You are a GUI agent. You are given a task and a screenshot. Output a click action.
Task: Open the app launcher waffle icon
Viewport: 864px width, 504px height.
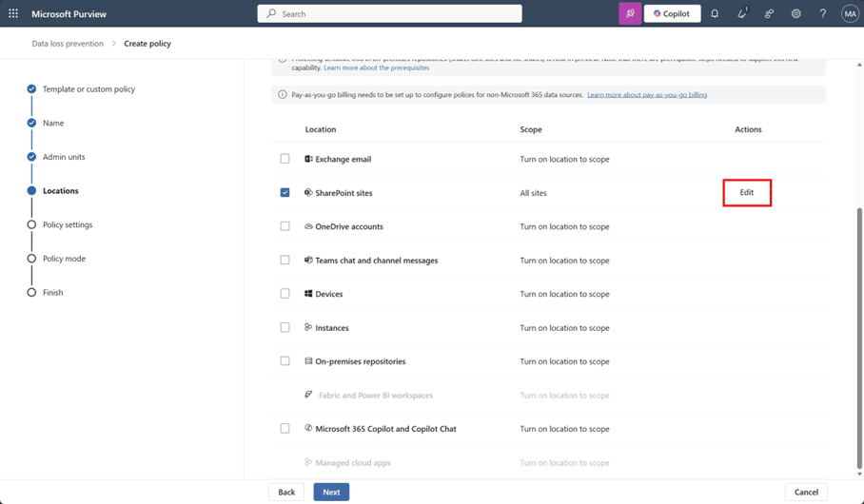(13, 14)
